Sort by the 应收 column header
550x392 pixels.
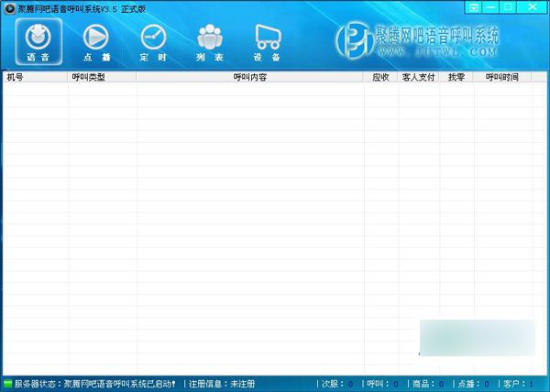(380, 77)
